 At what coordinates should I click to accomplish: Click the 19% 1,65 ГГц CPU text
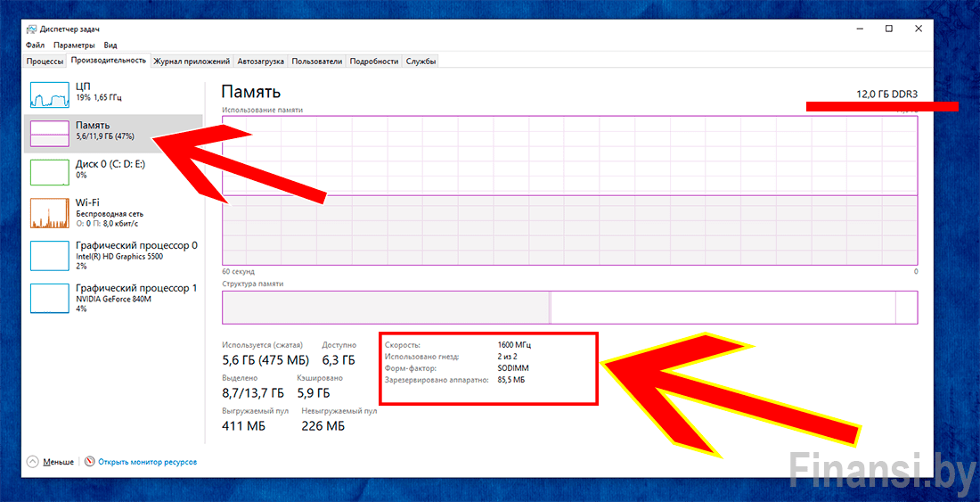pyautogui.click(x=98, y=97)
